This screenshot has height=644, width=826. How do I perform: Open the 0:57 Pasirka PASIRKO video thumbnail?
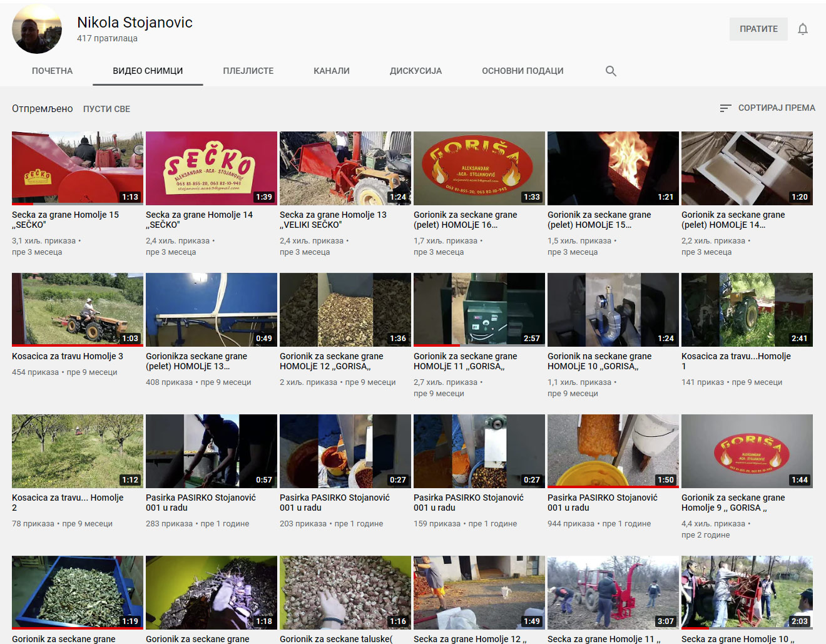point(212,451)
